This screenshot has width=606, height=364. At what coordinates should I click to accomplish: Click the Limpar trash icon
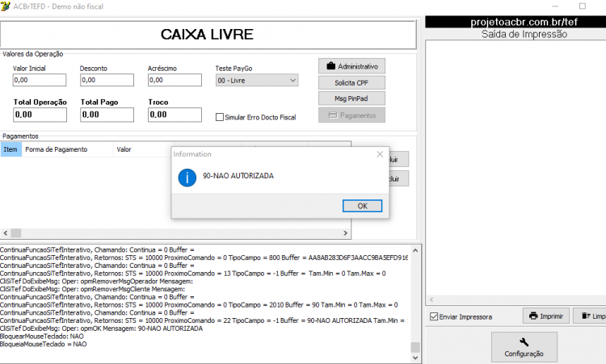click(x=586, y=316)
